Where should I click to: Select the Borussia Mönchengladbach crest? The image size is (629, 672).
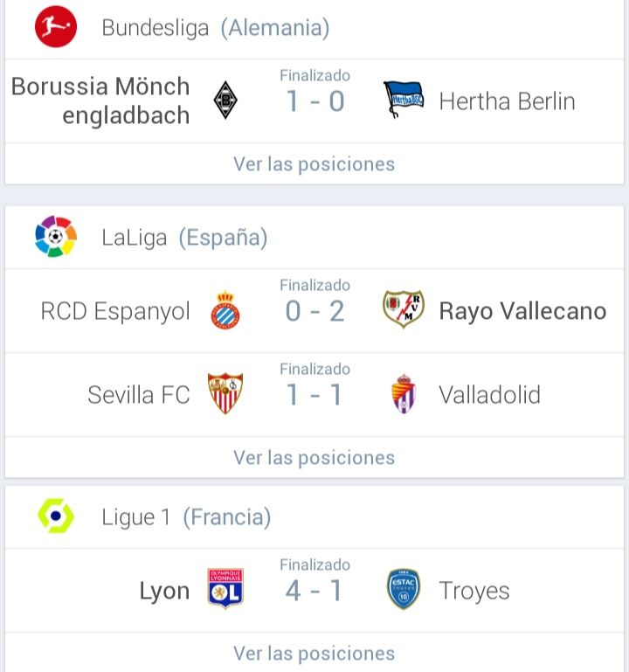click(x=225, y=100)
